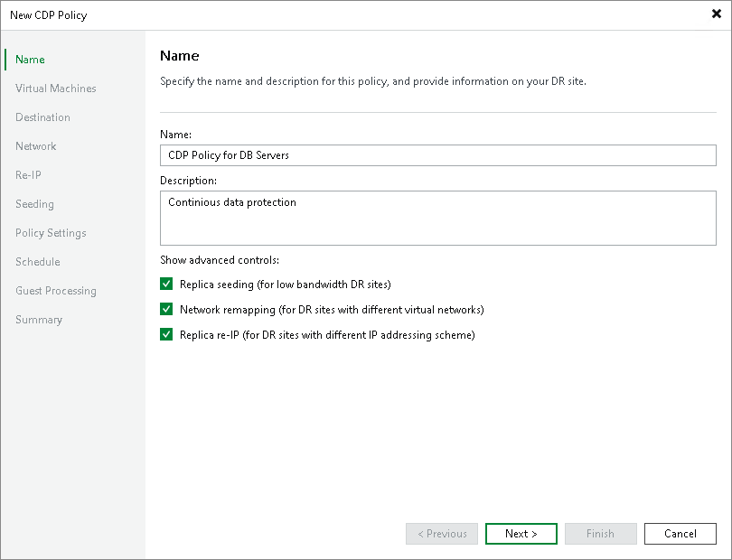732x560 pixels.
Task: Click the 'Replica re-IP' label text
Action: 327,335
